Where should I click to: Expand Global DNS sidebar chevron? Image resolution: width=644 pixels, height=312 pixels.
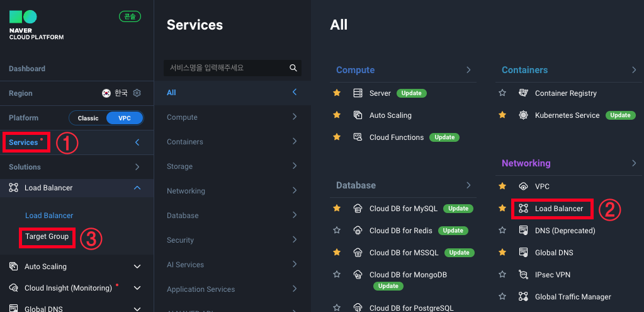[x=138, y=309]
